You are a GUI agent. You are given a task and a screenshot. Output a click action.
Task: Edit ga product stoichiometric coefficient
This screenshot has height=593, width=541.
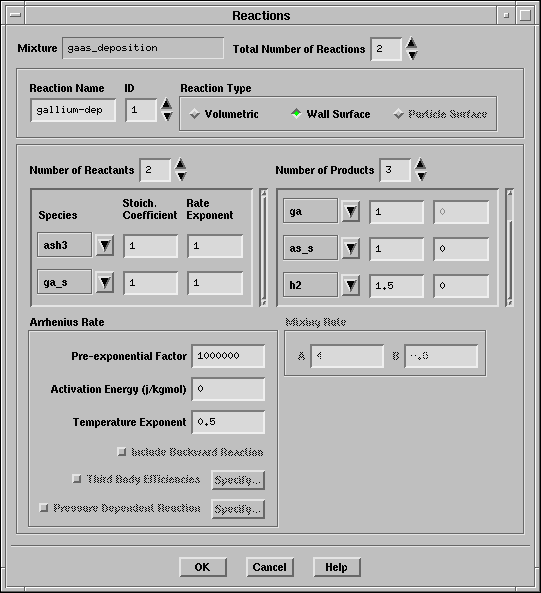tap(396, 212)
